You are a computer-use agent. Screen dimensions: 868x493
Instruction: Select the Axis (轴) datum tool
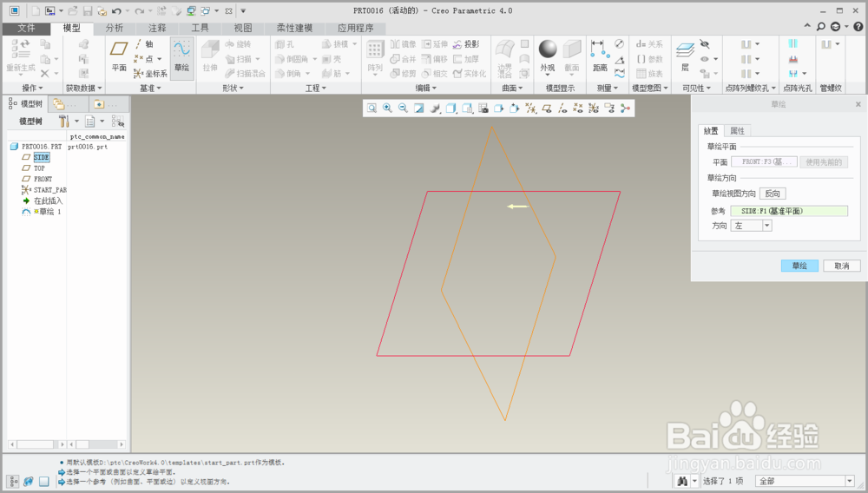click(x=144, y=44)
